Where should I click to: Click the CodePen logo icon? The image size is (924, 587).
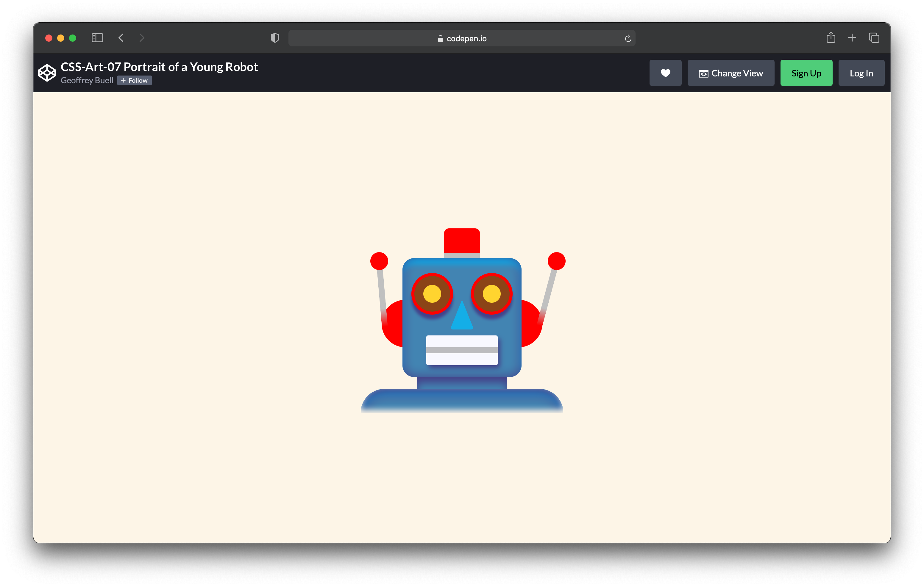47,73
